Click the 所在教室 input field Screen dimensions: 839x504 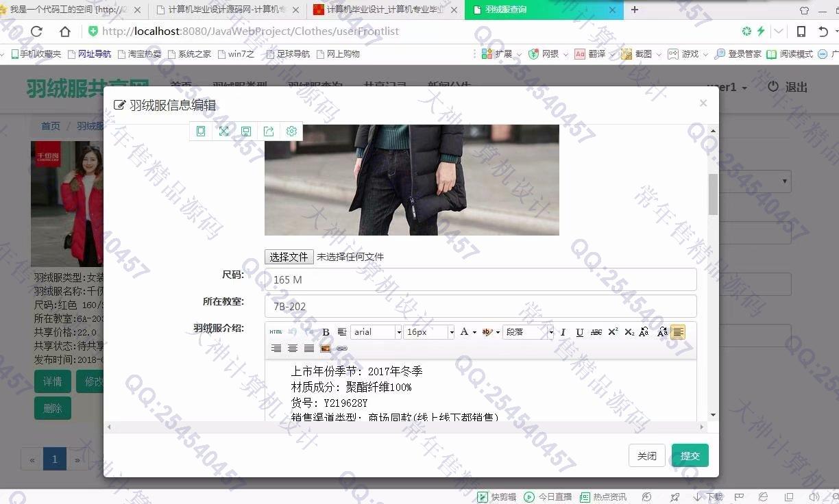[481, 306]
